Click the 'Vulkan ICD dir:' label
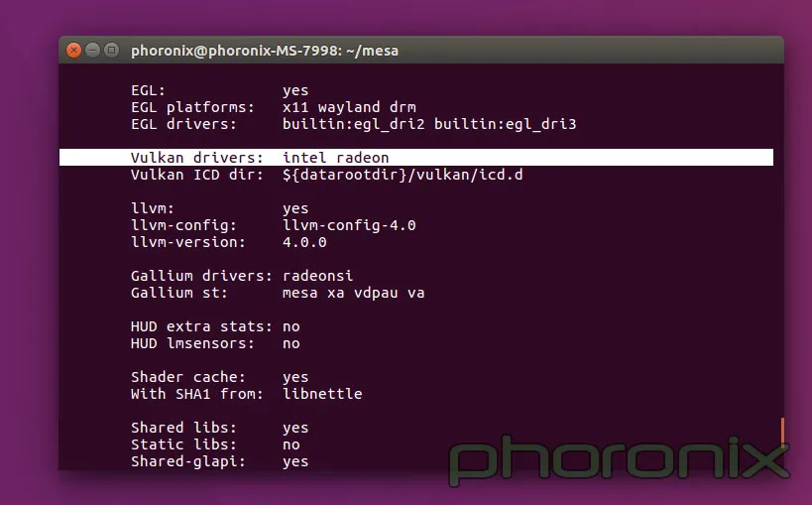Screen dimensions: 812x505 (196, 175)
